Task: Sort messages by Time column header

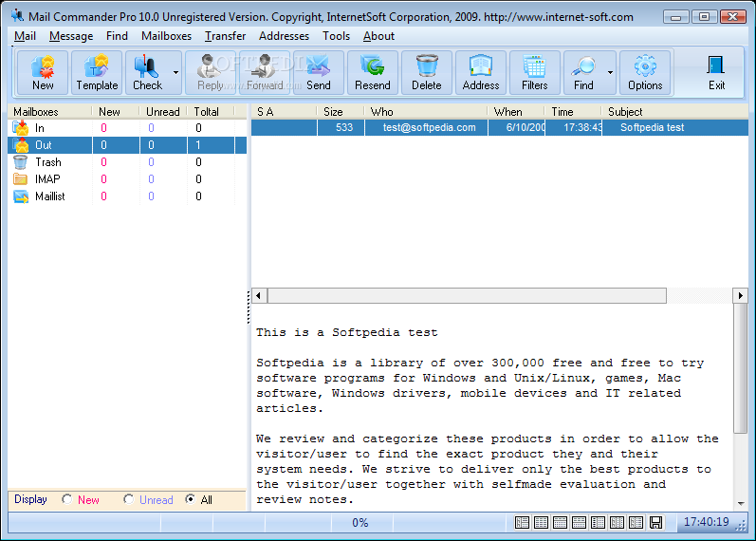Action: (x=573, y=112)
